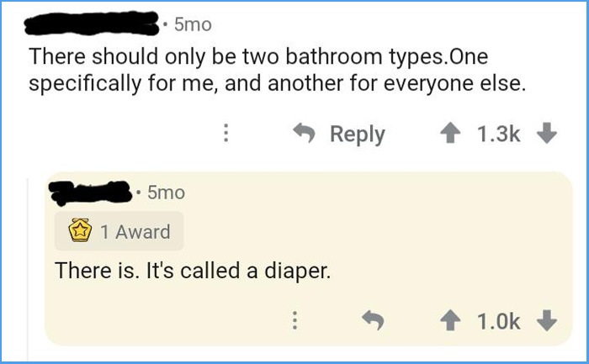Click the redacted username of the top commenter
Viewport: 589px width, 364px height.
click(93, 24)
